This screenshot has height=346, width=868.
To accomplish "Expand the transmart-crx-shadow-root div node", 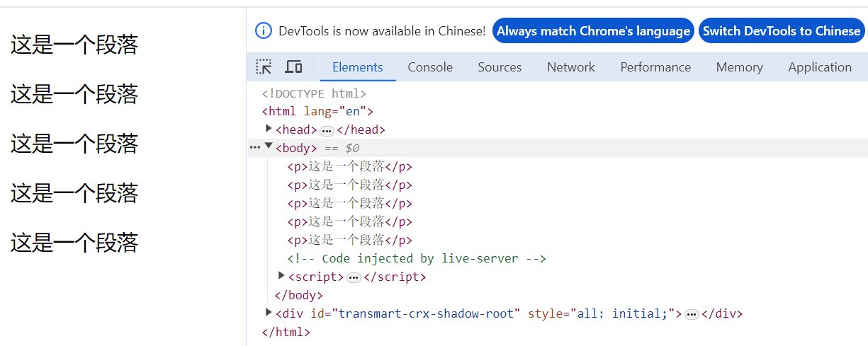I will (269, 313).
